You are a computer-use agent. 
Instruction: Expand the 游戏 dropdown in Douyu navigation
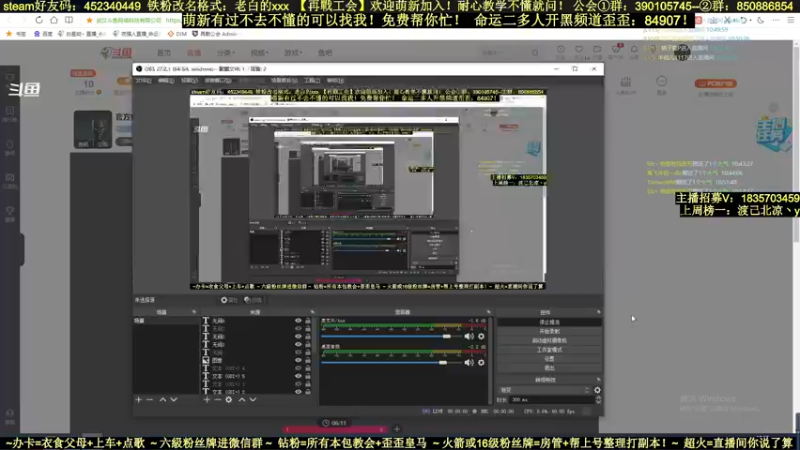(293, 53)
